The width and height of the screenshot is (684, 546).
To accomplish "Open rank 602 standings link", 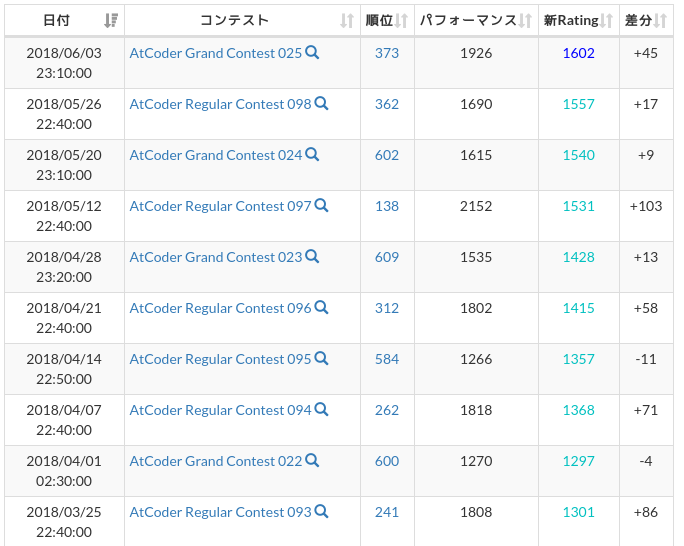I will pos(387,155).
